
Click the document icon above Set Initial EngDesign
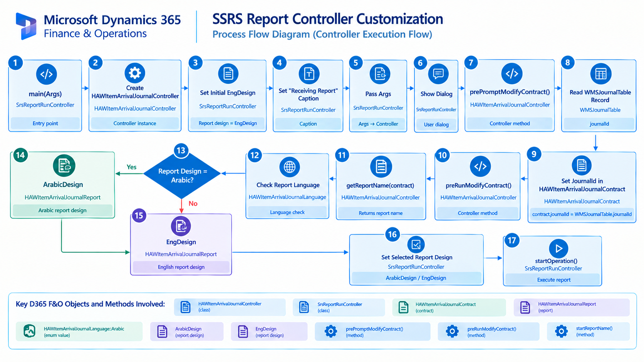pos(228,73)
